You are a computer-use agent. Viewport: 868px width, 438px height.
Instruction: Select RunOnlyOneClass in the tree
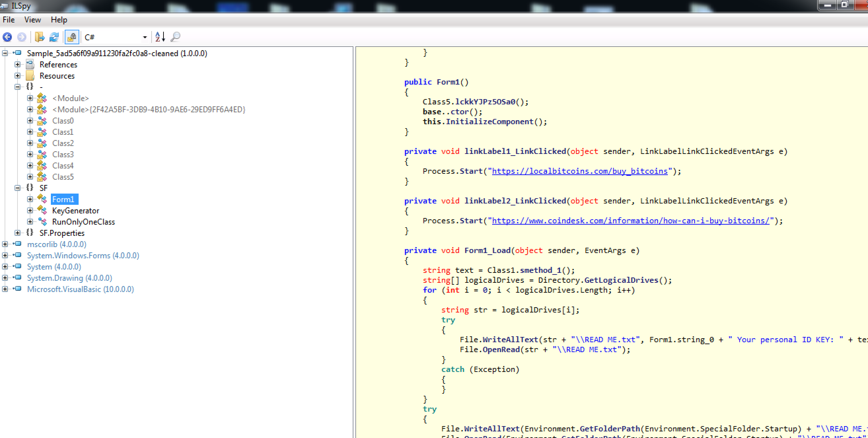[x=83, y=222]
